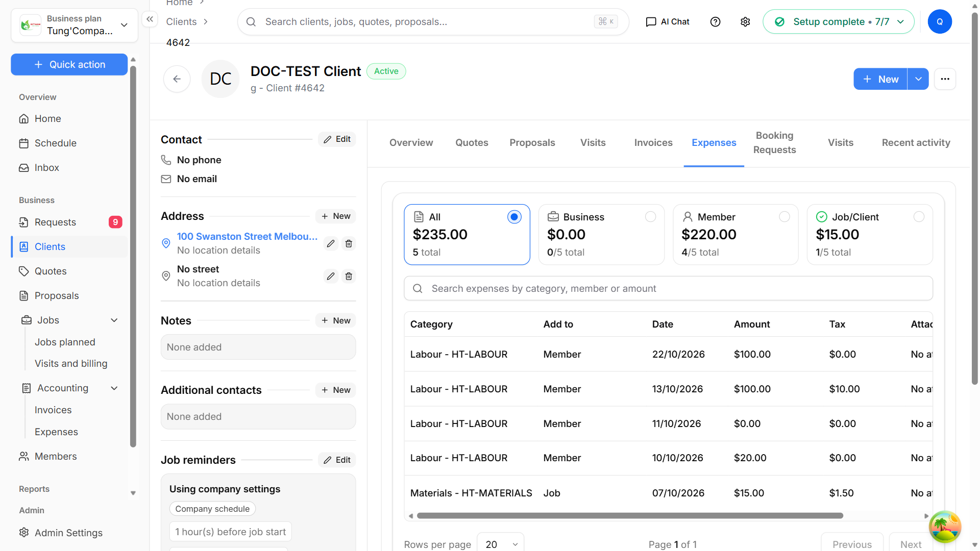The width and height of the screenshot is (980, 551).
Task: Open Inbox from sidebar
Action: click(69, 168)
